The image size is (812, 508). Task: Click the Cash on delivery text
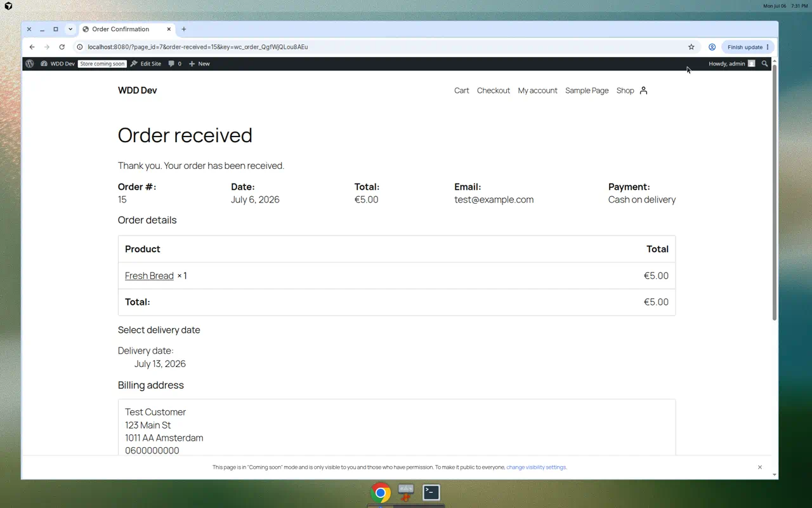pos(642,199)
